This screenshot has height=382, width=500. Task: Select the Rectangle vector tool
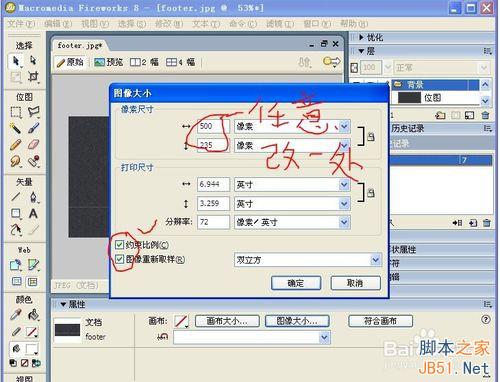pos(16,213)
